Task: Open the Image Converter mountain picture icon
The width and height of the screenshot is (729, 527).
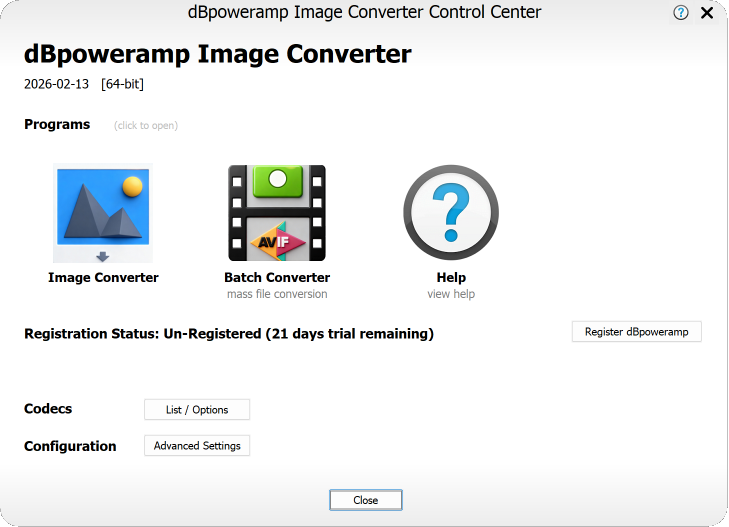Action: pyautogui.click(x=103, y=213)
